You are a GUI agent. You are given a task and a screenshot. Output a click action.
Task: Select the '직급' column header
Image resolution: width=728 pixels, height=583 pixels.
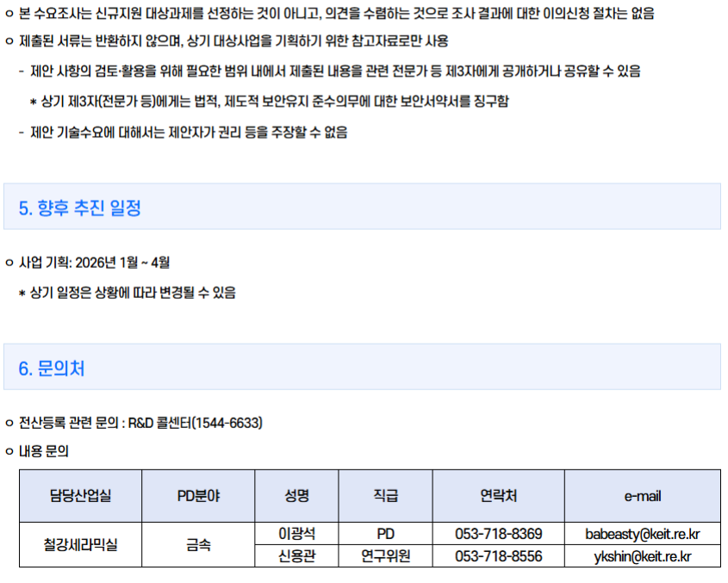pos(385,496)
